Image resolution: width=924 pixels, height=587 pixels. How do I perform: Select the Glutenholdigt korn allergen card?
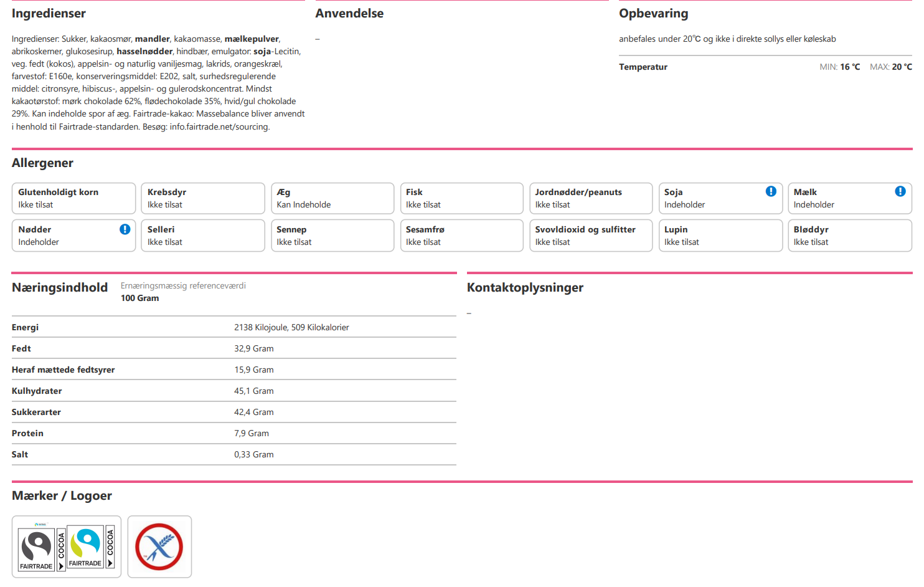pyautogui.click(x=73, y=198)
